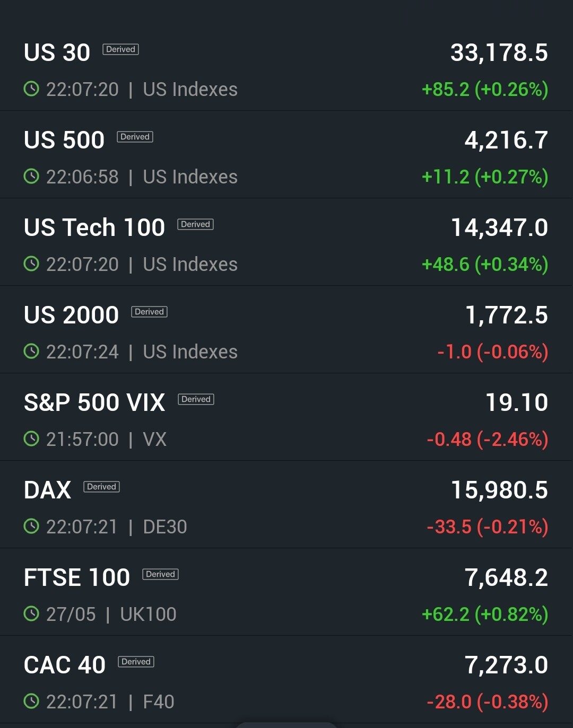Select the FTSE 100 index title

pos(77,577)
